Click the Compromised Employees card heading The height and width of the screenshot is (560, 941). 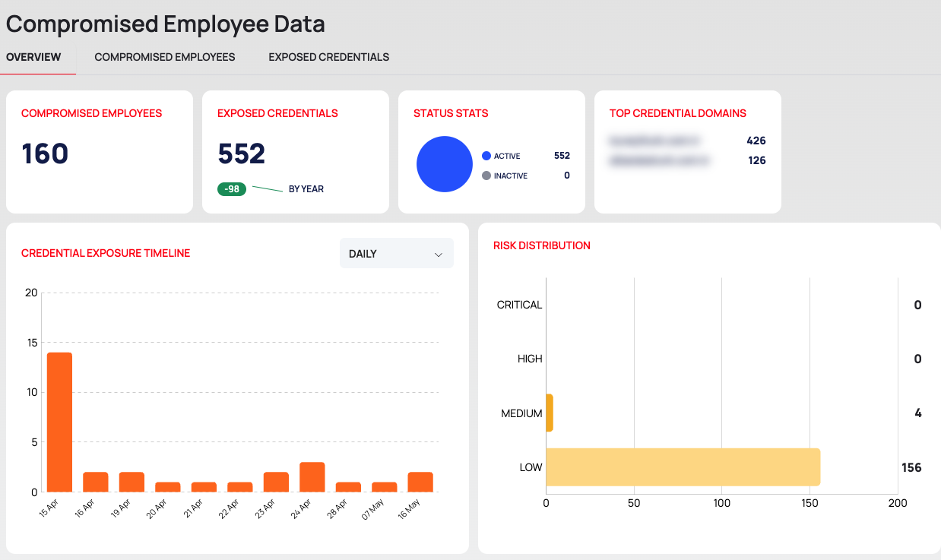tap(92, 113)
